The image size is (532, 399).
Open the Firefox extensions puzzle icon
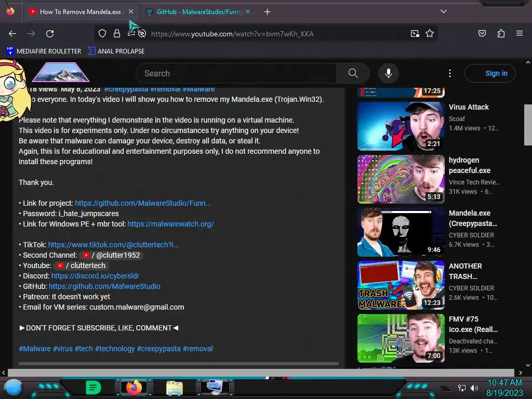coord(501,33)
